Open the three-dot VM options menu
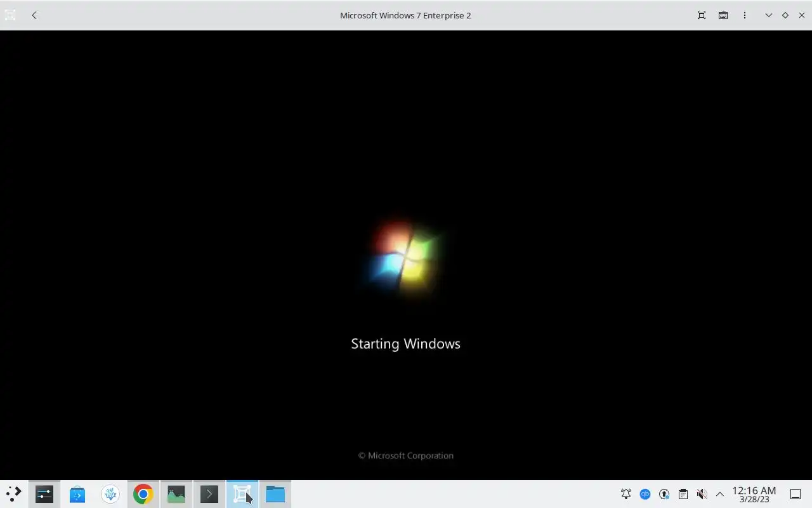Viewport: 812px width, 508px height. [x=745, y=15]
